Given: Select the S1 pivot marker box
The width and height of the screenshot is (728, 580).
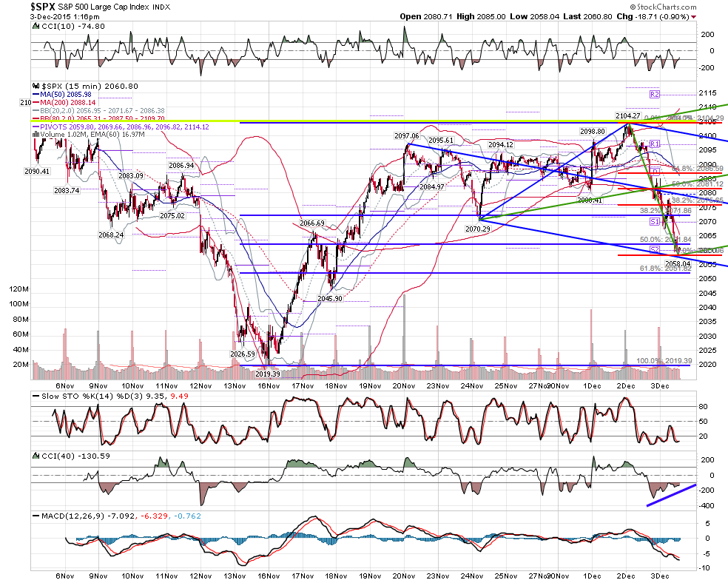Looking at the screenshot, I should 654,221.
